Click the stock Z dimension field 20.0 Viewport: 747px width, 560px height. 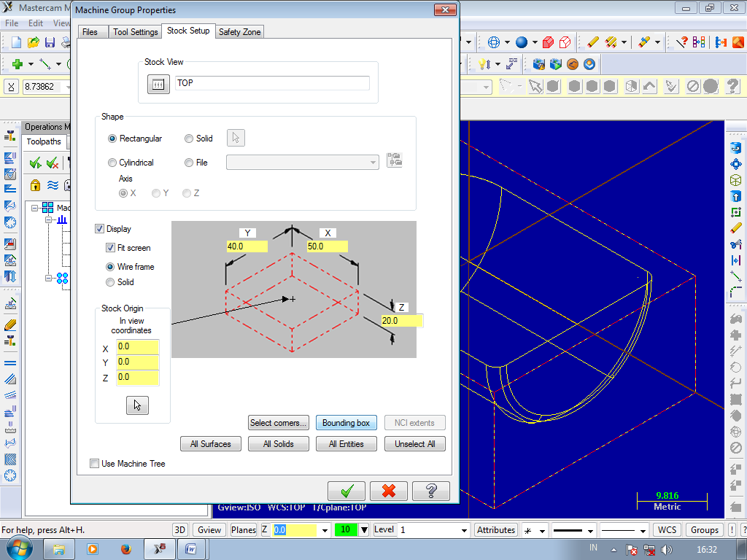coord(402,321)
